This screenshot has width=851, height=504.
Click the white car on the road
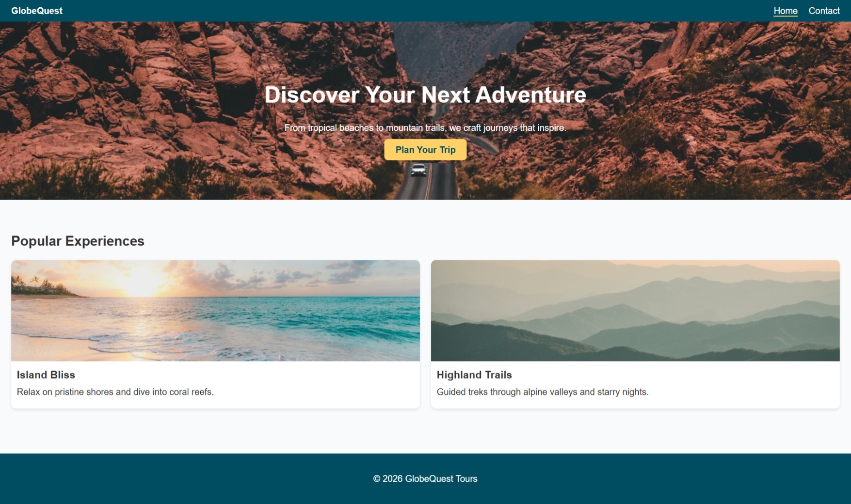418,170
